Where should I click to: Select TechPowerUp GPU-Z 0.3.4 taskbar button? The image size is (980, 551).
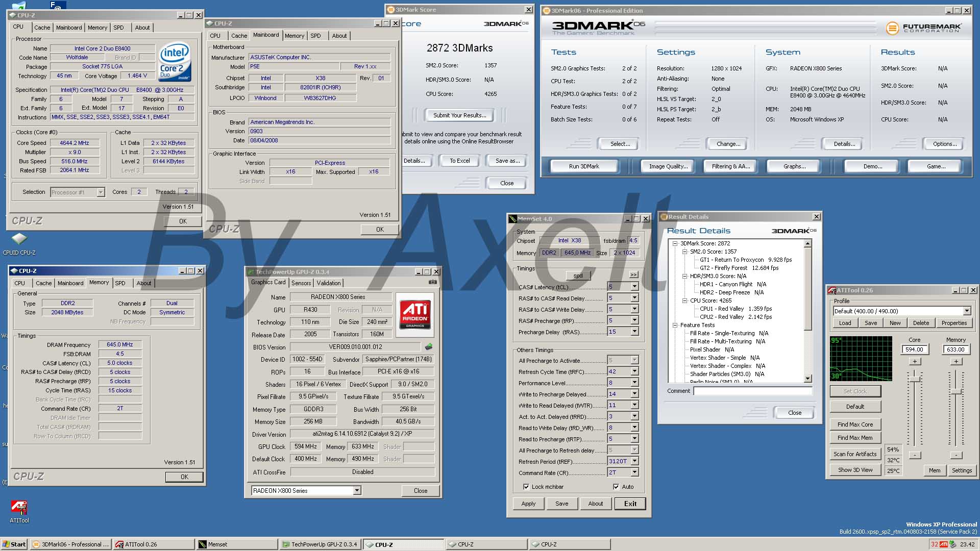coord(320,544)
